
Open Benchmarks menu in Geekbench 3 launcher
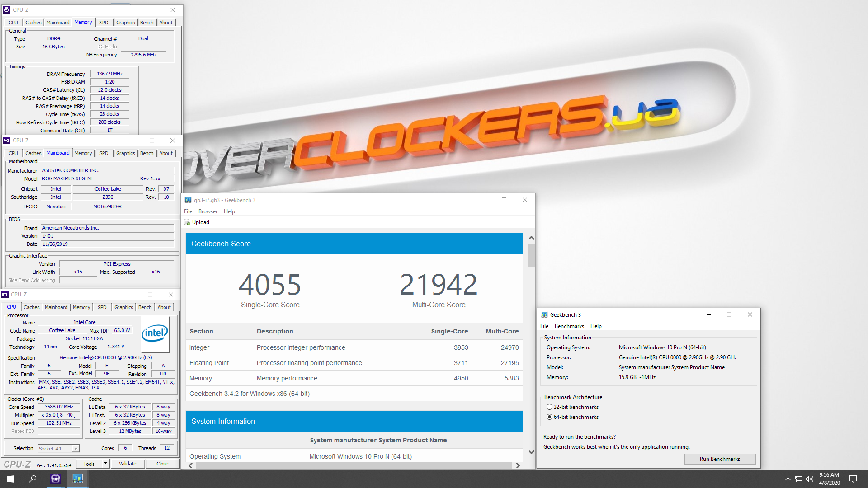(x=569, y=326)
